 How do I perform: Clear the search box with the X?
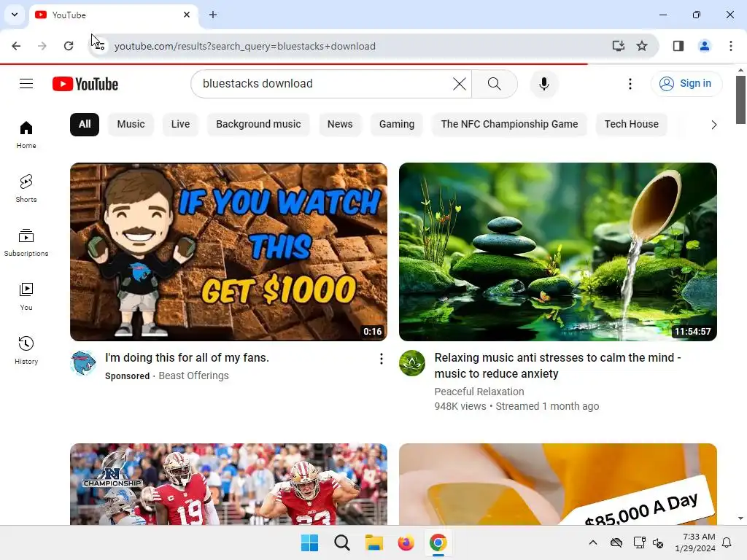coord(460,84)
